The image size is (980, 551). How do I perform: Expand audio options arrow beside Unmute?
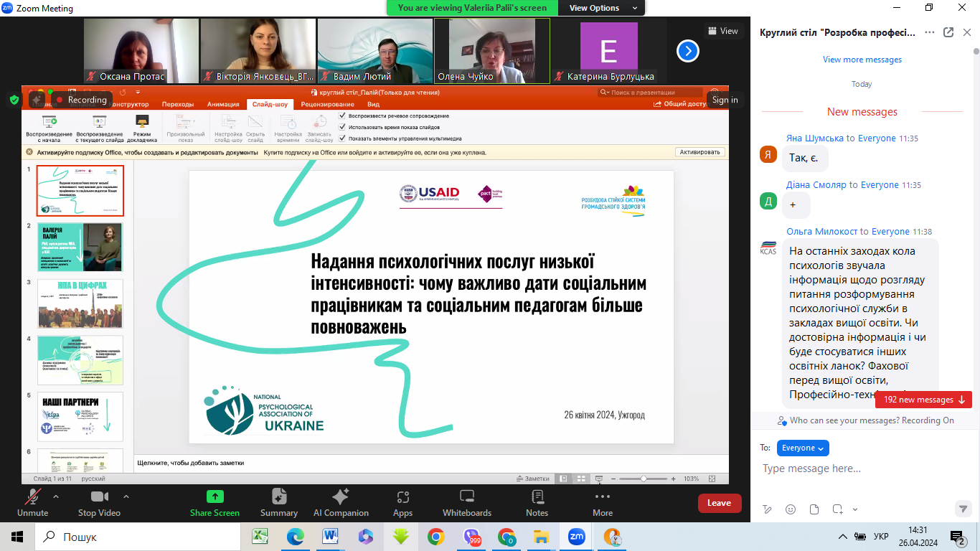pyautogui.click(x=56, y=496)
